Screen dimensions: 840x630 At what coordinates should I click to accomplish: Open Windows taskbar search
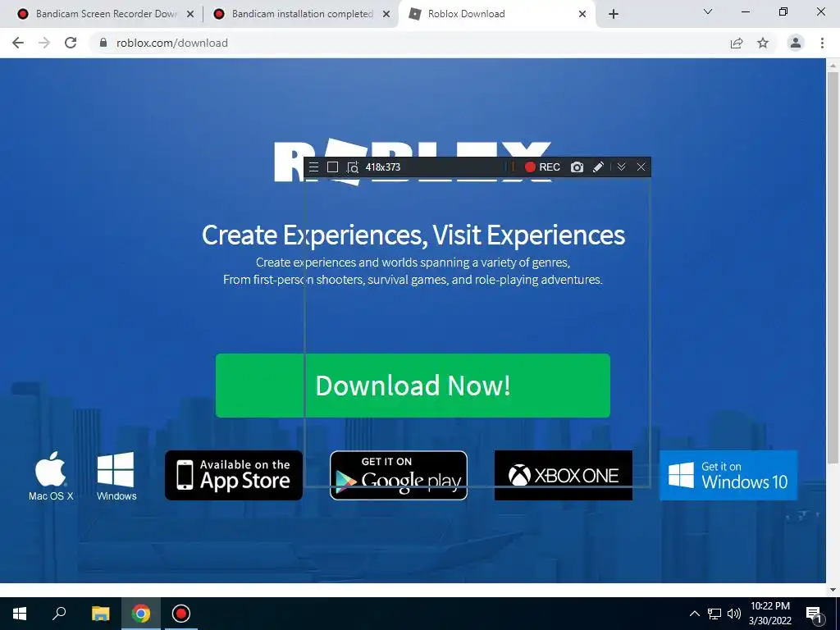pos(59,614)
